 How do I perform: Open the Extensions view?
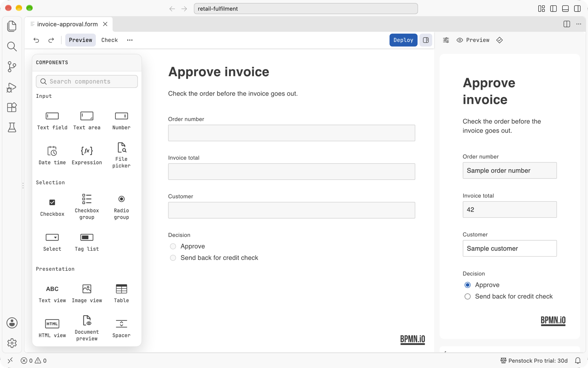point(12,107)
